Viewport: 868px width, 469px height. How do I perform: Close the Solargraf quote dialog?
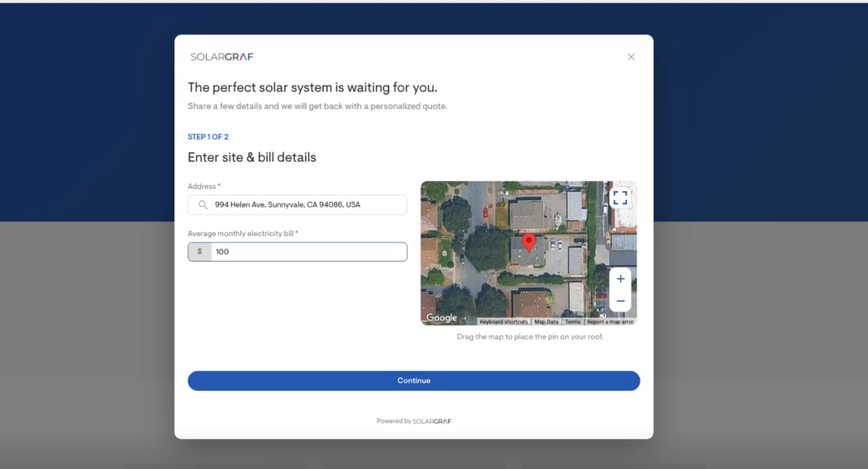click(x=631, y=57)
